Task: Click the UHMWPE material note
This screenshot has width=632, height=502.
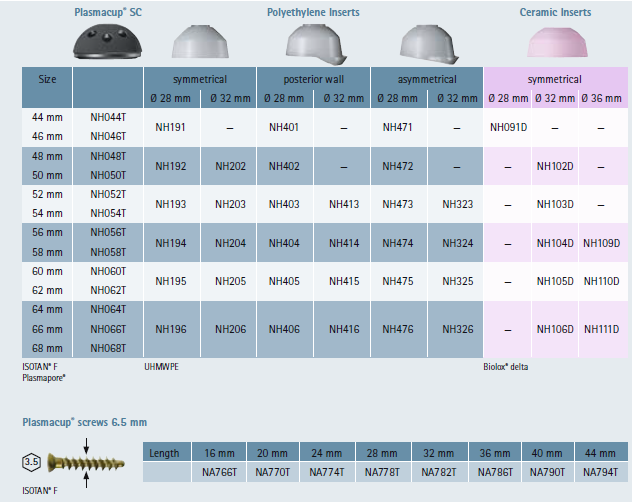Action: pos(161,367)
